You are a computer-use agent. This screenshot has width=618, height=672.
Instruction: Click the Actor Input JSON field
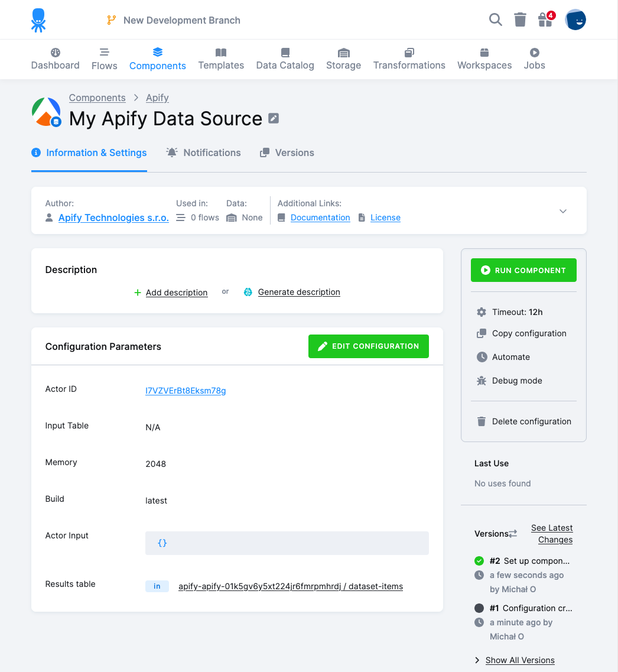287,543
